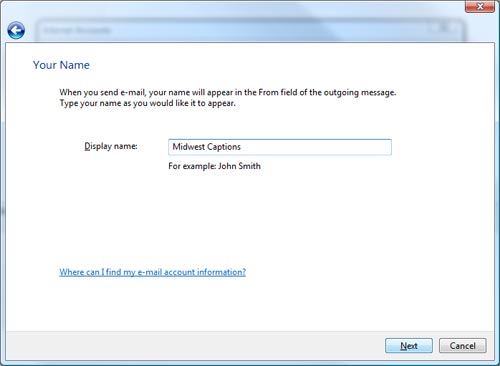Image resolution: width=500 pixels, height=366 pixels.
Task: Click the 'Display name:' field label
Action: (111, 146)
